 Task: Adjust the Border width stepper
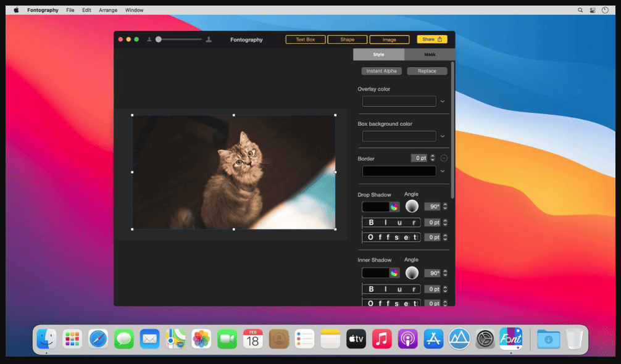coord(433,158)
